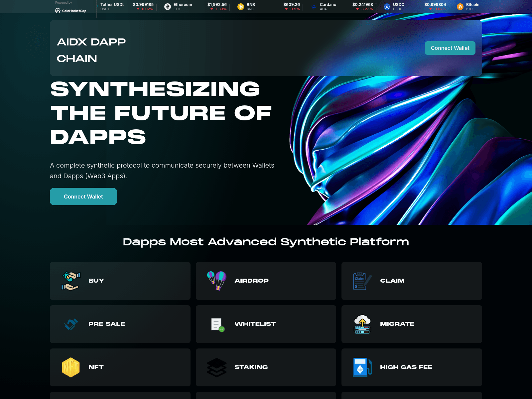
Task: Click the $0.241968 Cardano price
Action: coord(363,5)
